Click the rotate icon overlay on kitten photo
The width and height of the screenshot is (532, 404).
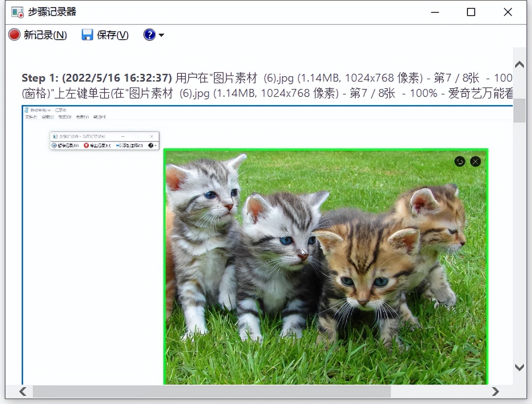[x=459, y=162]
